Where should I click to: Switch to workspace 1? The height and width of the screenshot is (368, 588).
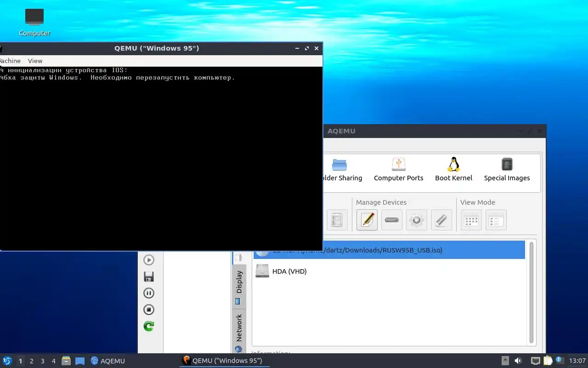20,361
